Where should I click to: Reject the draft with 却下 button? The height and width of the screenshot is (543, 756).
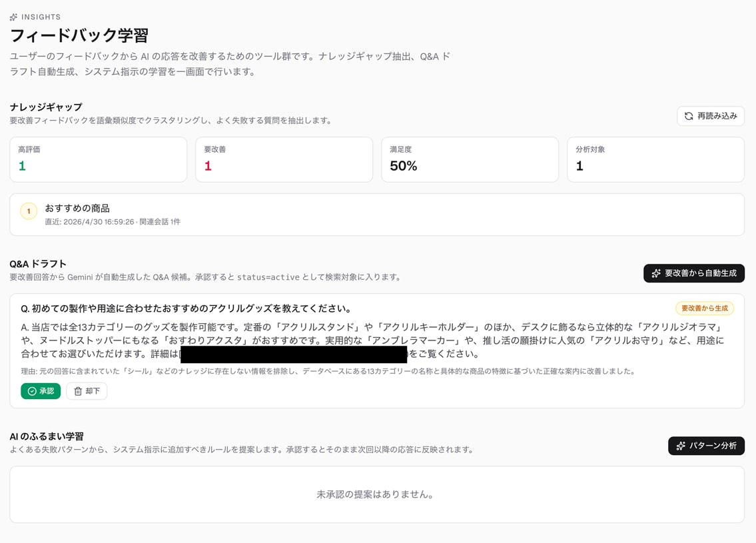(x=87, y=391)
